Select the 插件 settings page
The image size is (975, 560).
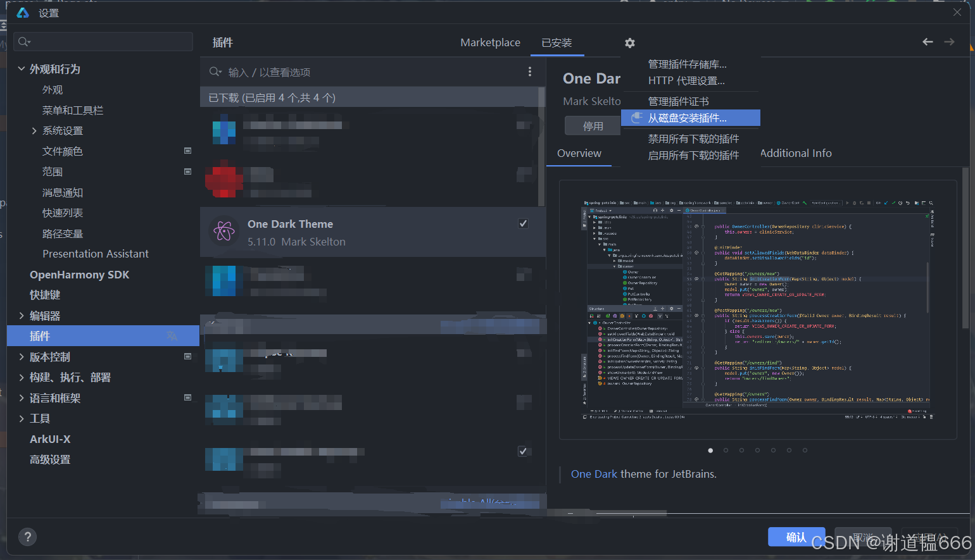(x=103, y=336)
